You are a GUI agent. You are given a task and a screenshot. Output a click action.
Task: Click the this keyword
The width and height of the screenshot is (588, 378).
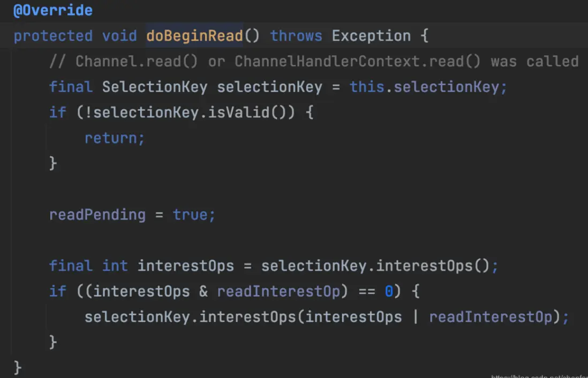point(366,87)
